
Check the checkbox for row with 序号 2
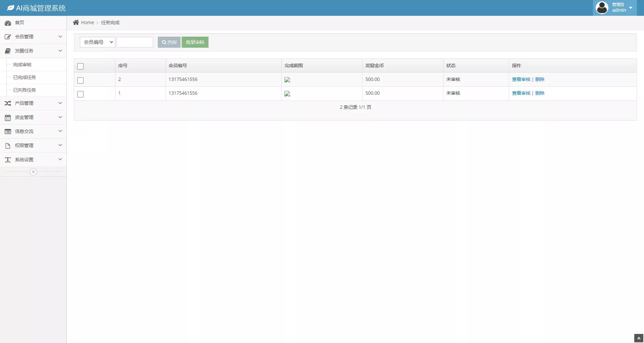tap(80, 80)
